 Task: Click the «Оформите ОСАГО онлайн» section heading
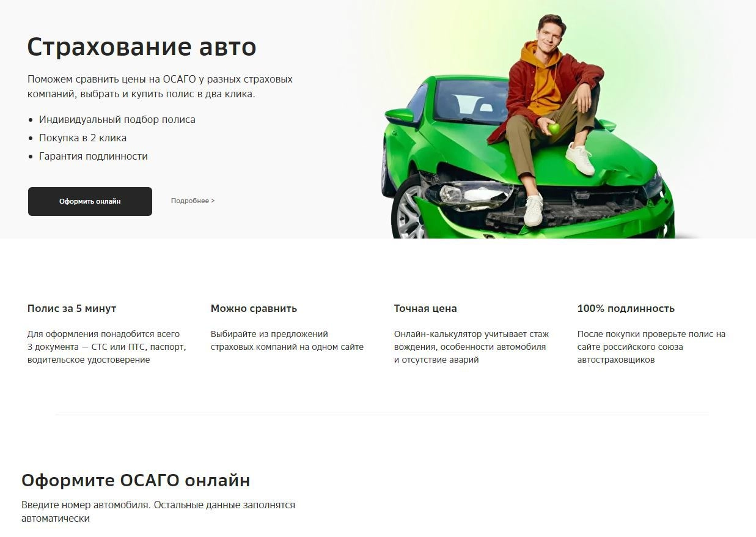click(136, 480)
